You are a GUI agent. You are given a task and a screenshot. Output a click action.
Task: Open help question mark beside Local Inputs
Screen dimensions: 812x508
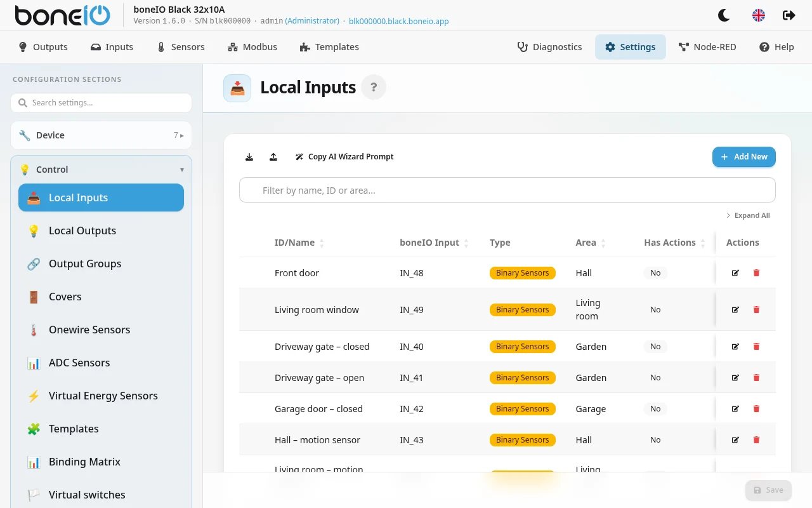tap(374, 87)
